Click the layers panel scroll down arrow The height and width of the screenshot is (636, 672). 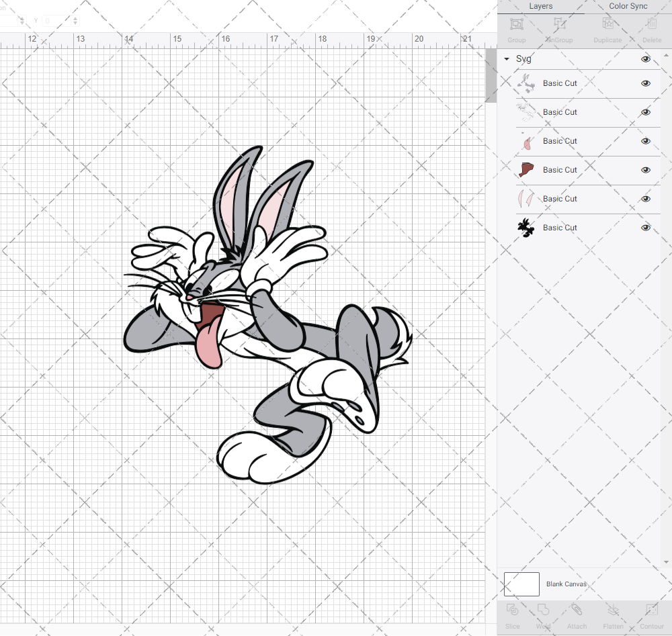[666, 562]
